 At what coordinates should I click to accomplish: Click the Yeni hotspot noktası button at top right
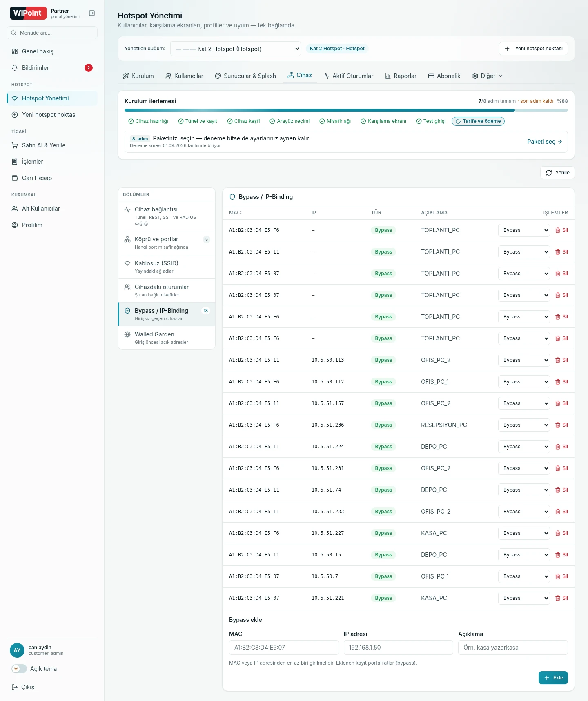(x=533, y=49)
